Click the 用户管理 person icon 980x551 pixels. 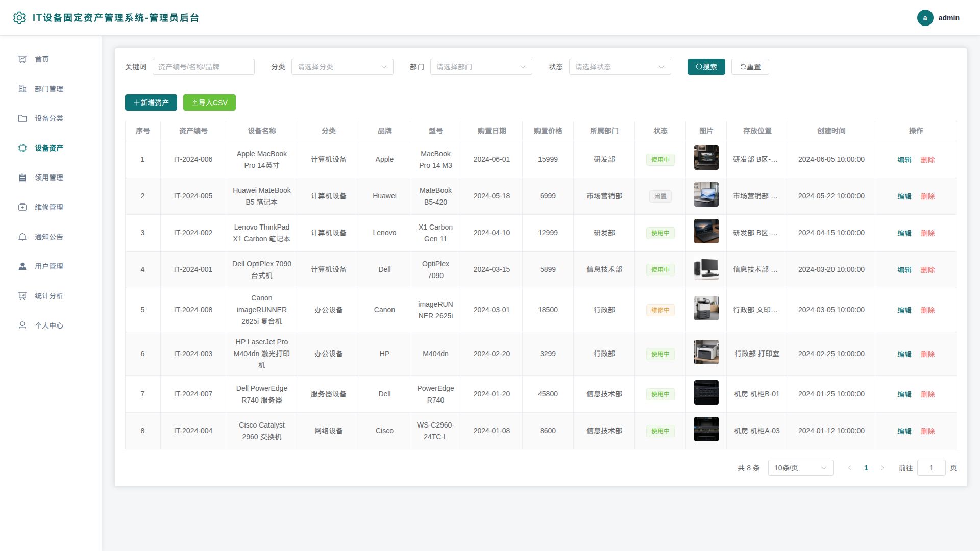pos(22,266)
